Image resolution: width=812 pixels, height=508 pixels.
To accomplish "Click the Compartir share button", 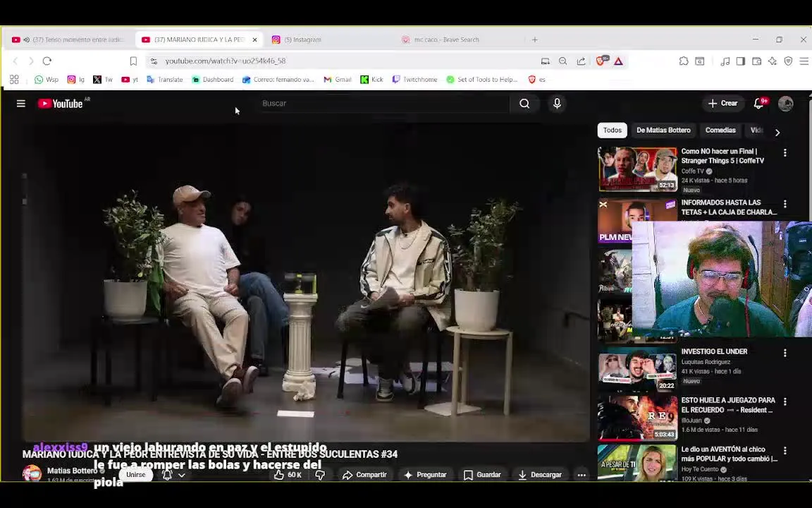I will 364,475.
